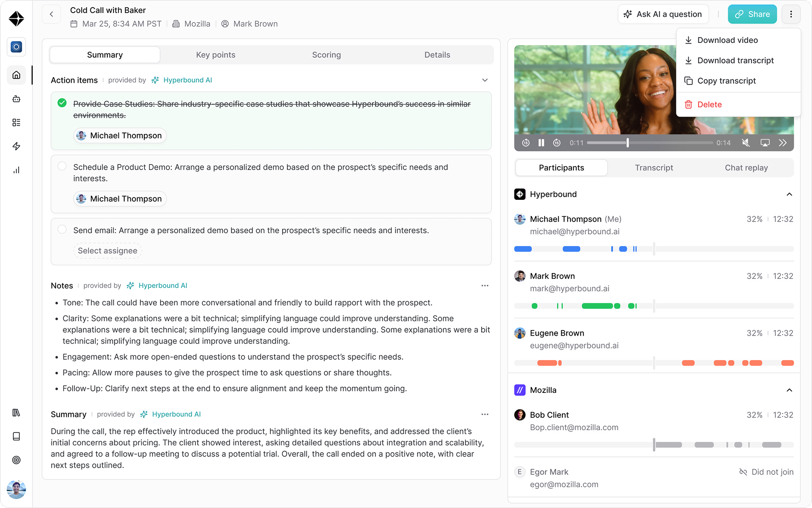Click Mark Brown's green talk timeline
Image resolution: width=812 pixels, height=508 pixels.
pyautogui.click(x=654, y=306)
